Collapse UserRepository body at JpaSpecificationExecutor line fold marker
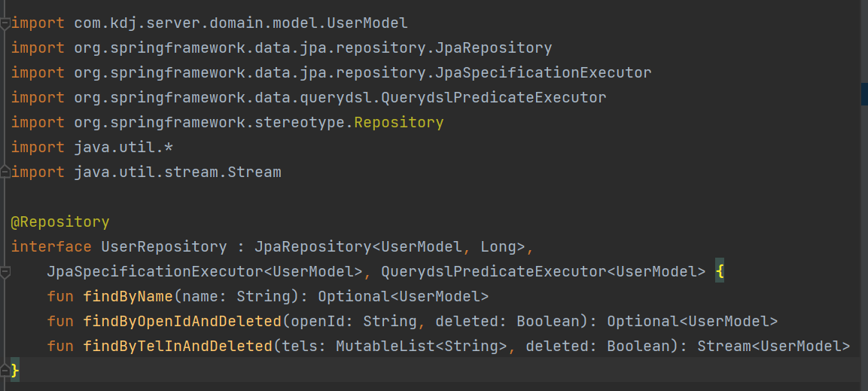868x391 pixels. [x=5, y=272]
